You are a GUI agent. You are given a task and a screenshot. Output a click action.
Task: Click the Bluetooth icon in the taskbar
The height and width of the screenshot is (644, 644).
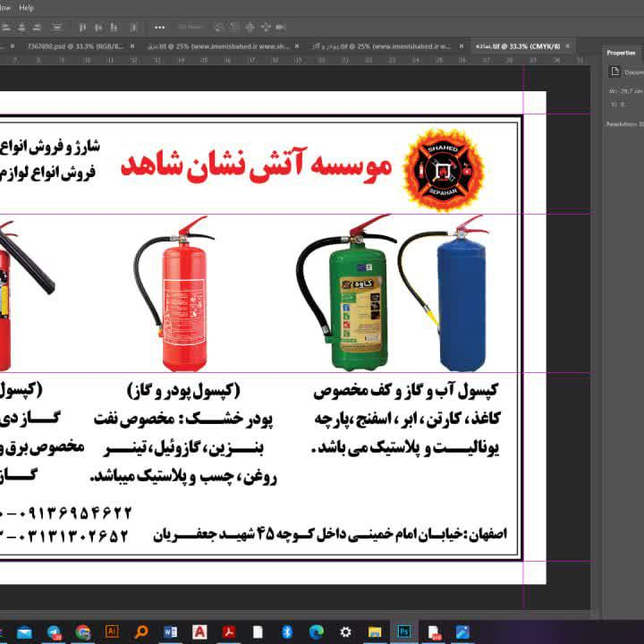(x=287, y=631)
